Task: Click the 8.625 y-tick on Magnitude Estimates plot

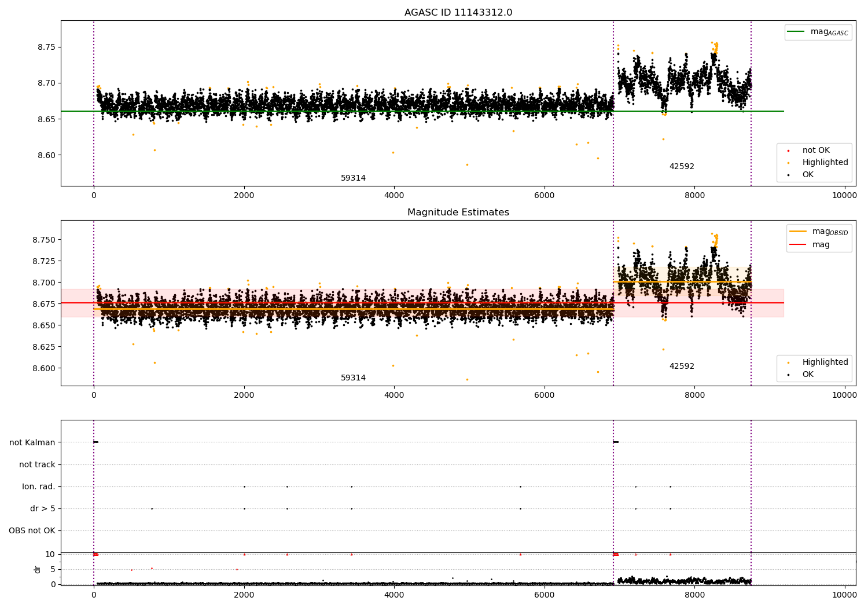Action: pyautogui.click(x=45, y=347)
